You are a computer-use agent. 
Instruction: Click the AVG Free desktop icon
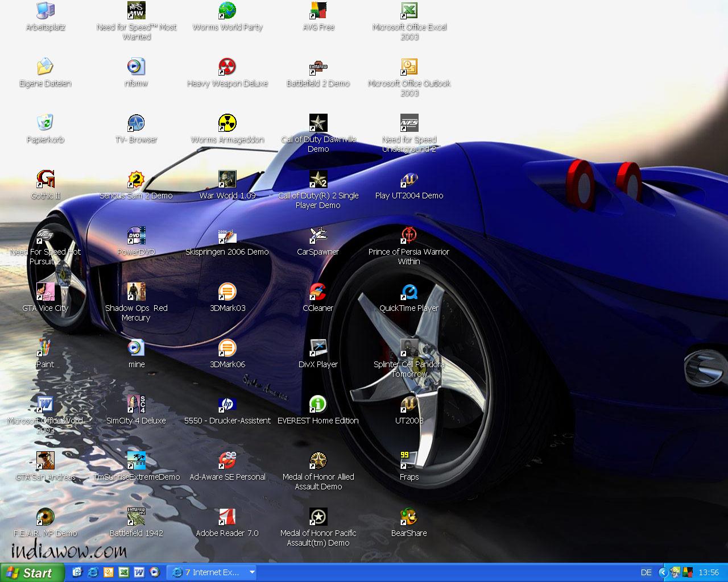point(318,11)
